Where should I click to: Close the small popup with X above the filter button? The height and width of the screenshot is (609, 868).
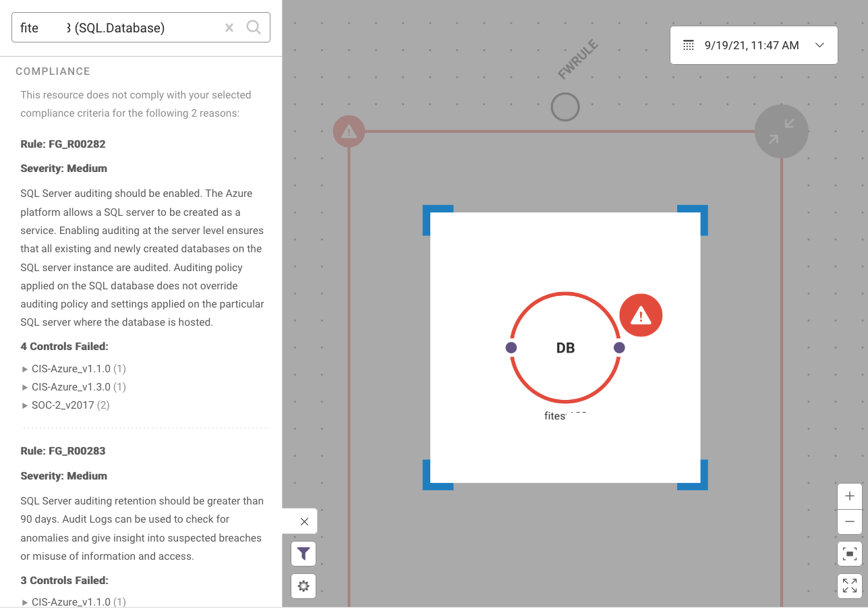(304, 521)
